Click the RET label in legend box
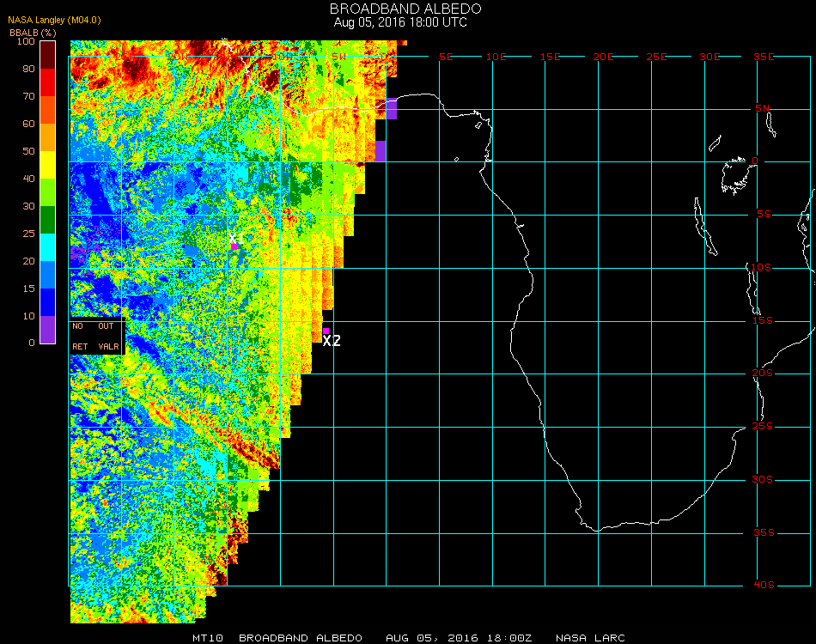Image resolution: width=816 pixels, height=644 pixels. (x=80, y=347)
